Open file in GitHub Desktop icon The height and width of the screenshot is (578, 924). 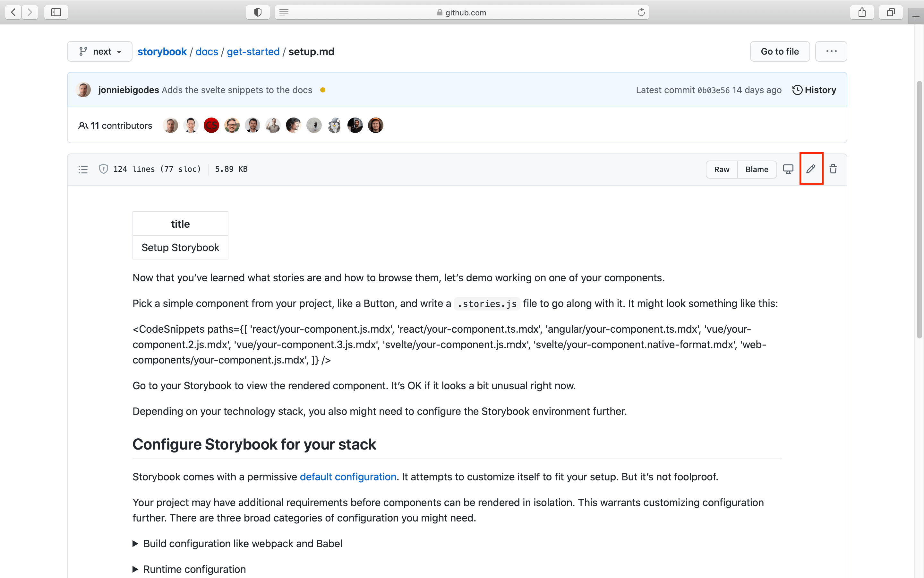pos(788,169)
